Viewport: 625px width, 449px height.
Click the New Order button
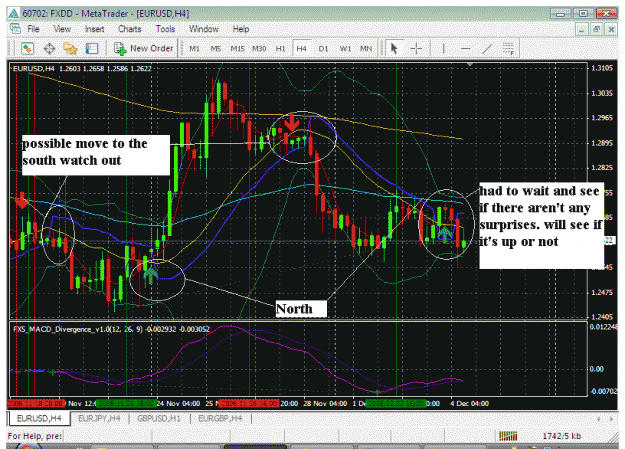pyautogui.click(x=143, y=48)
